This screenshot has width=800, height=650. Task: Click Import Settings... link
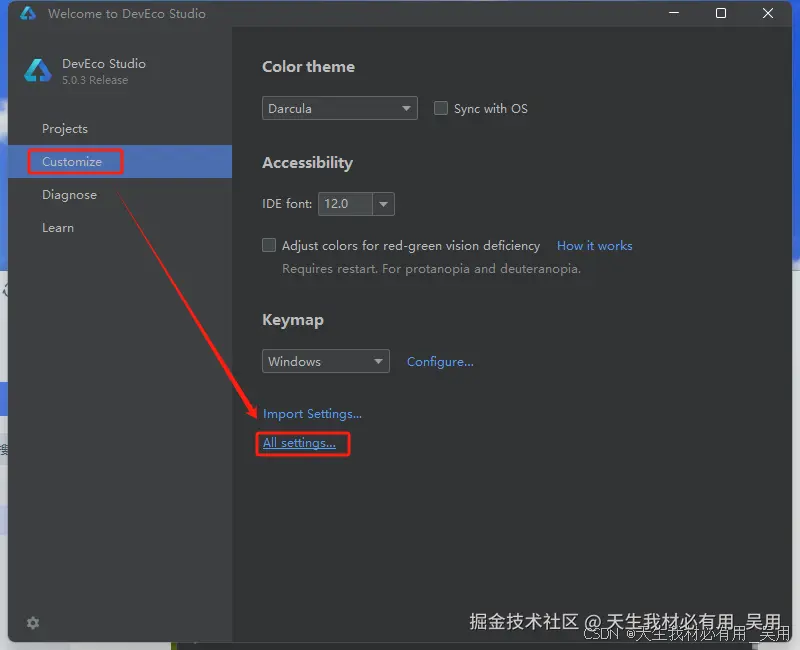tap(312, 414)
